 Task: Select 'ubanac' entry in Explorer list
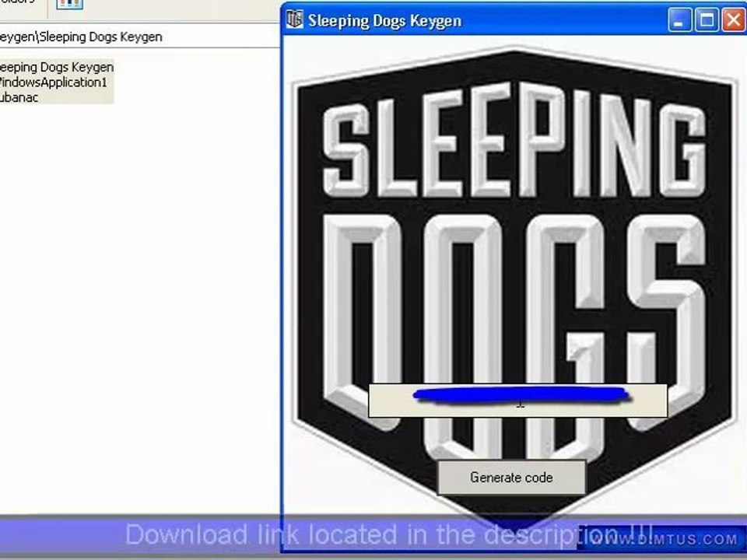coord(19,97)
